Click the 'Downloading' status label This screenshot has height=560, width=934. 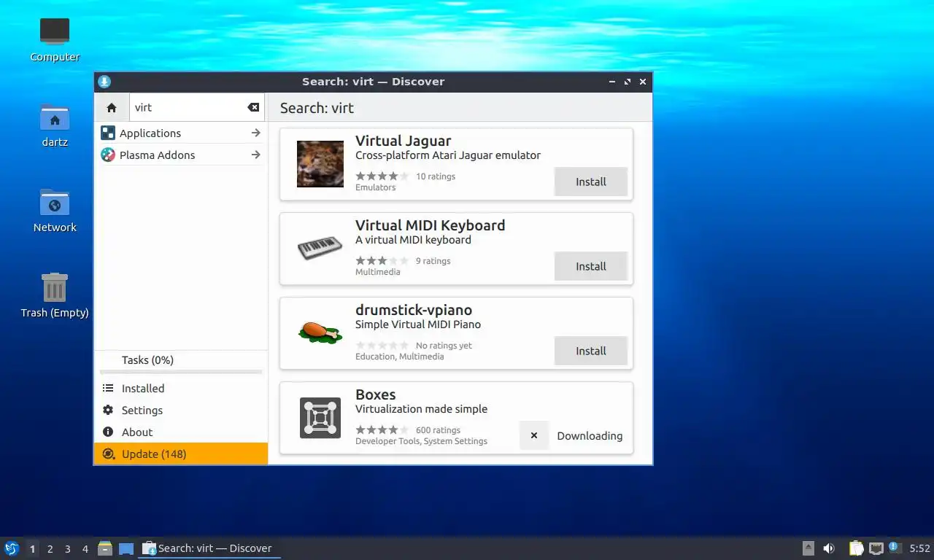590,435
